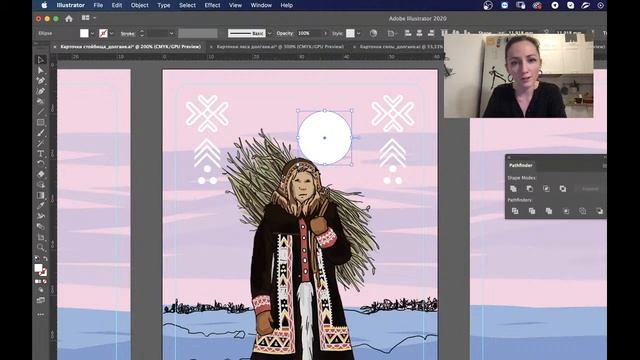This screenshot has height=360, width=640.
Task: Open the Pathfinder panel options menu
Action: click(604, 165)
